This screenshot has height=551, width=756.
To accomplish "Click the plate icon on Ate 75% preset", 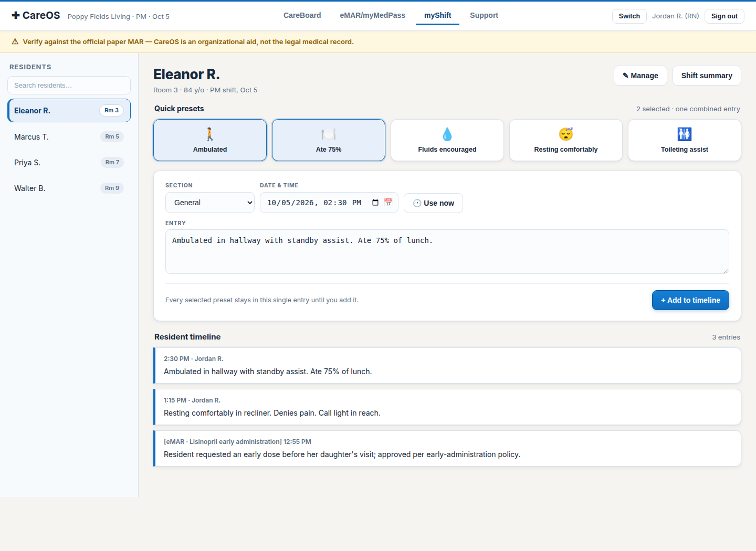I will [x=329, y=134].
